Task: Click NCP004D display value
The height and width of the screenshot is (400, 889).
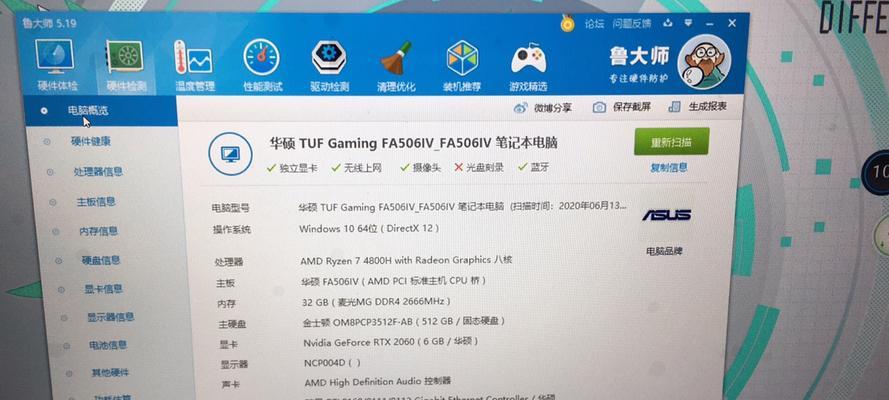Action: [x=332, y=363]
